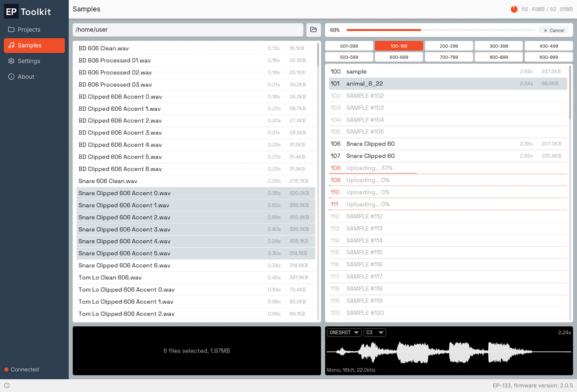Image resolution: width=577 pixels, height=392 pixels.
Task: Click the info icon in status bar
Action: pos(7,386)
